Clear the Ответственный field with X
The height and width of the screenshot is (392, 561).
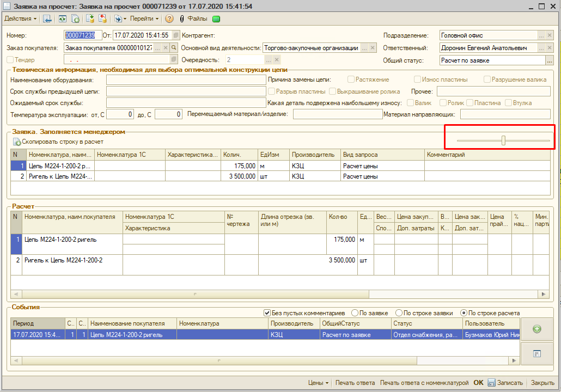tap(550, 47)
